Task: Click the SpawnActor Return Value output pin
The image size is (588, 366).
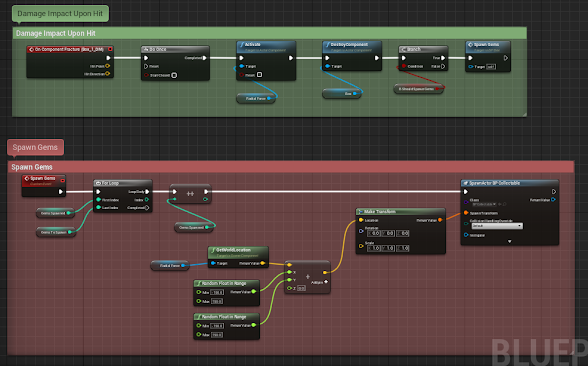Action: pos(553,200)
